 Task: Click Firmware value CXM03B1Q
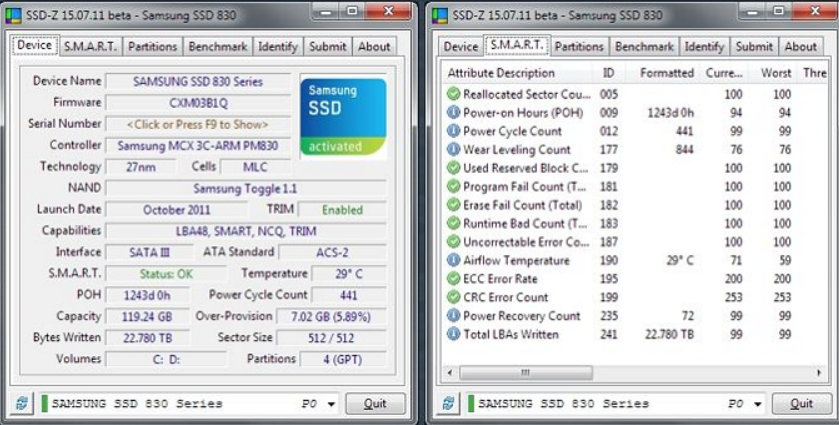coord(198,103)
